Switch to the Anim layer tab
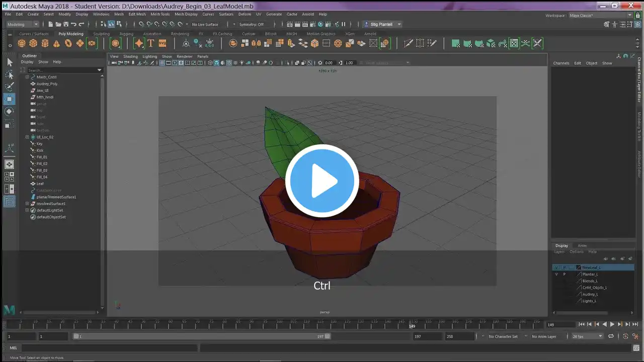 (x=582, y=245)
